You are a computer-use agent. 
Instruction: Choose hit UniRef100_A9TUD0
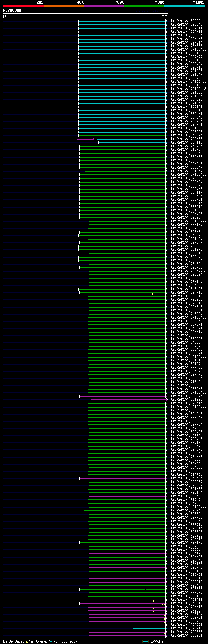click(x=187, y=239)
